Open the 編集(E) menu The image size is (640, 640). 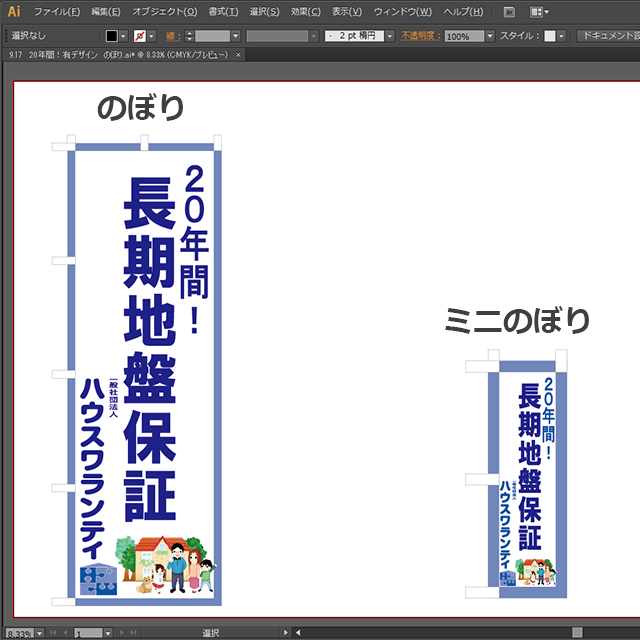(106, 11)
